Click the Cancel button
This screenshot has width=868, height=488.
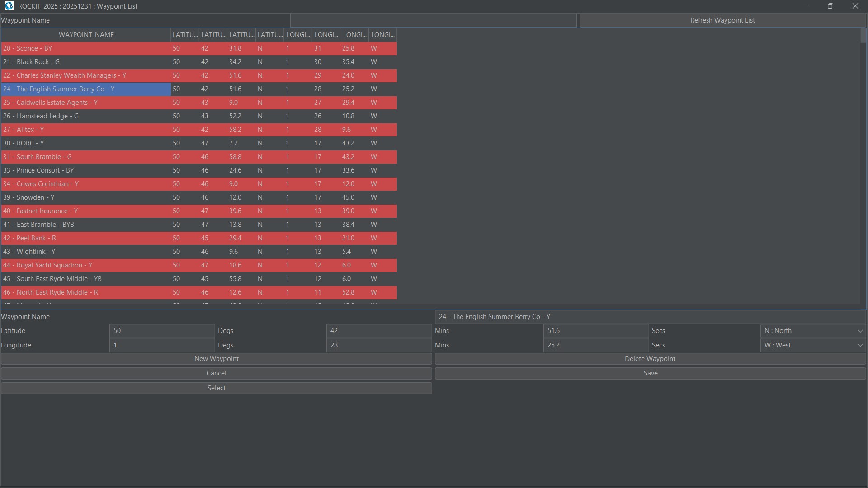click(216, 373)
